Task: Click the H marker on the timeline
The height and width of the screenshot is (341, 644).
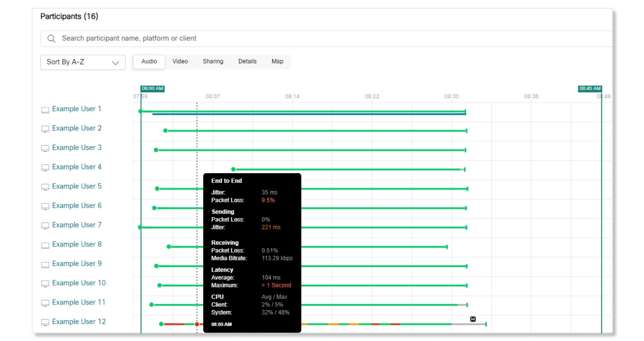Action: click(x=473, y=319)
